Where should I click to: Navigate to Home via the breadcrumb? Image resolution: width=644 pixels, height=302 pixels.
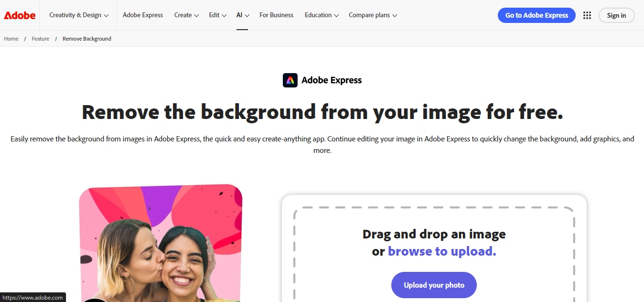tap(11, 39)
